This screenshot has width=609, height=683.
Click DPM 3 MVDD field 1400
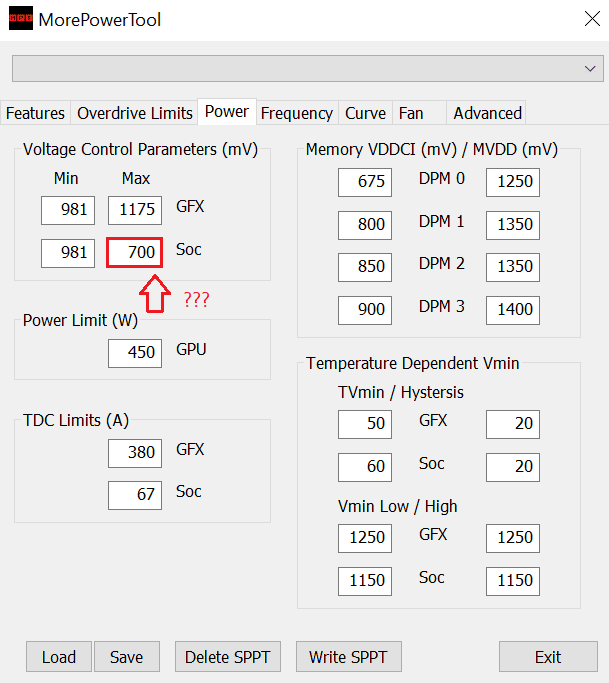(513, 310)
